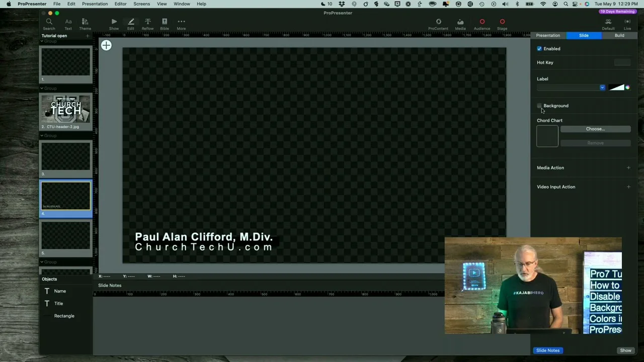
Task: Select the Title text object
Action: (x=58, y=304)
